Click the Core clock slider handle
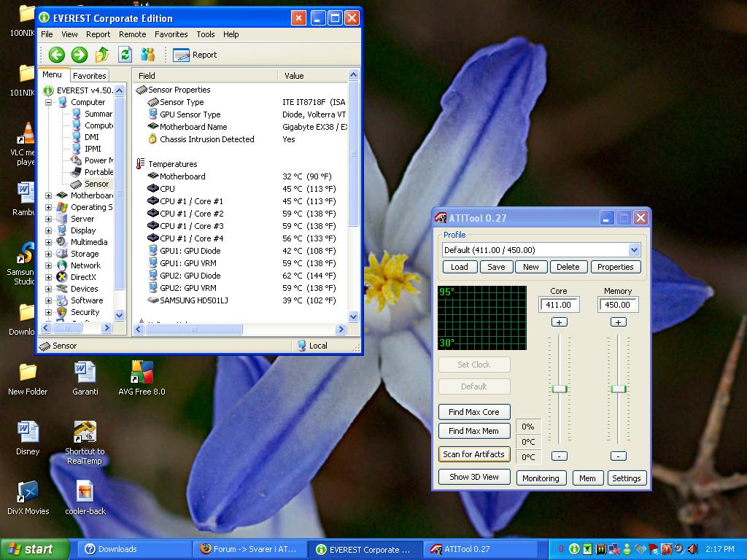Screen dimensions: 747x560 [560, 389]
